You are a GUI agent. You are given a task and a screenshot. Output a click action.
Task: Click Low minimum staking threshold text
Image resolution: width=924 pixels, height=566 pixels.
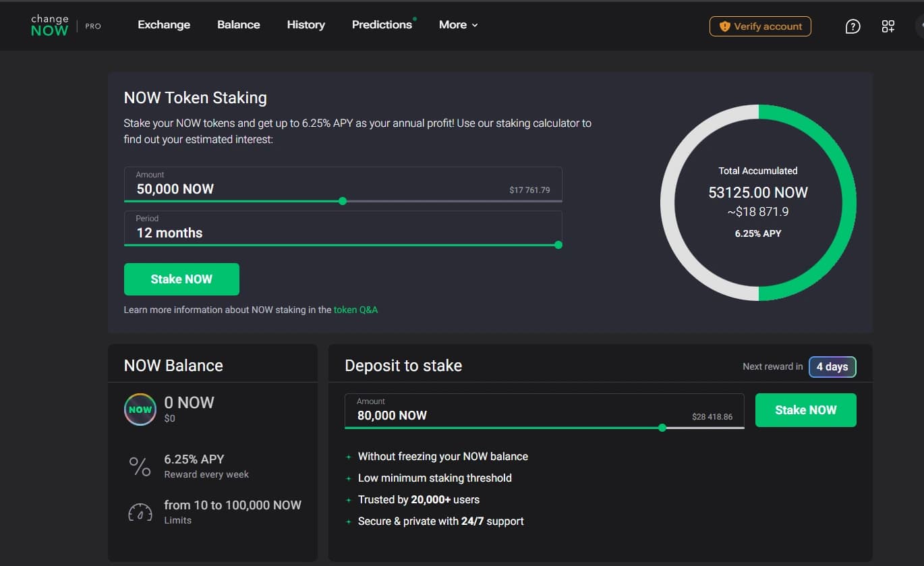(x=435, y=478)
